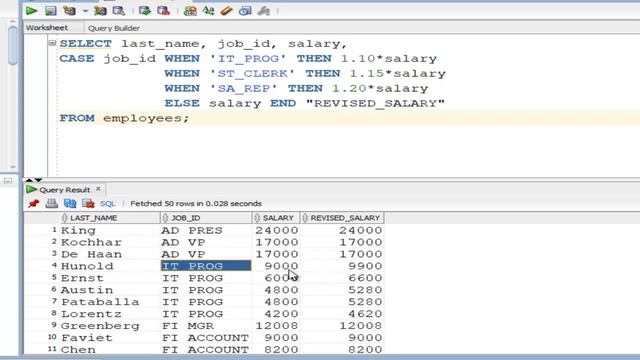Select the Query Result tab

pos(64,190)
